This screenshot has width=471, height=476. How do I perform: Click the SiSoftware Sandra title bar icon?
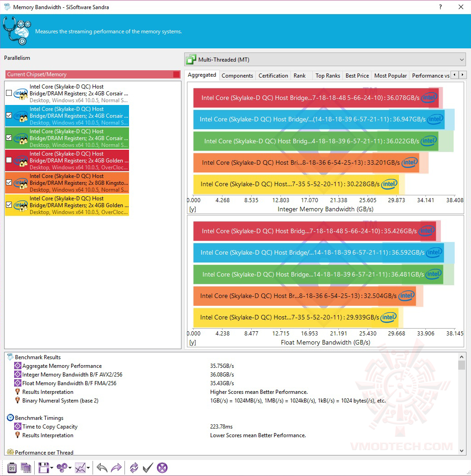coord(7,7)
